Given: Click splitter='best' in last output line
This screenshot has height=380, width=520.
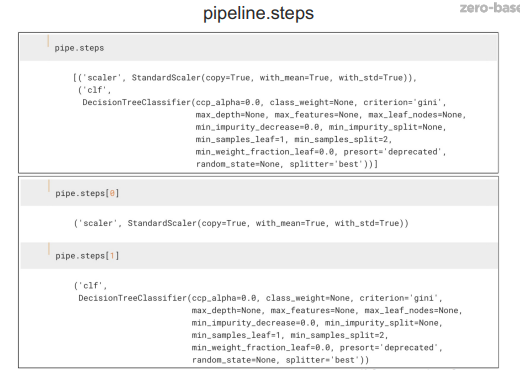Looking at the screenshot, I should pyautogui.click(x=324, y=360).
